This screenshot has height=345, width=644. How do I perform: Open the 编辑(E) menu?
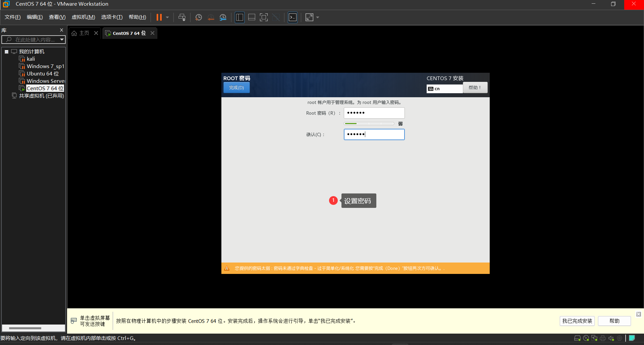tap(35, 17)
